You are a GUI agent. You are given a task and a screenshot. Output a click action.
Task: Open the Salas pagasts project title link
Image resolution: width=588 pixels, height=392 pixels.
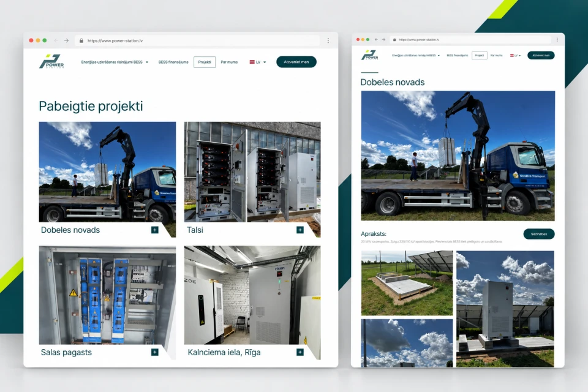pyautogui.click(x=66, y=352)
